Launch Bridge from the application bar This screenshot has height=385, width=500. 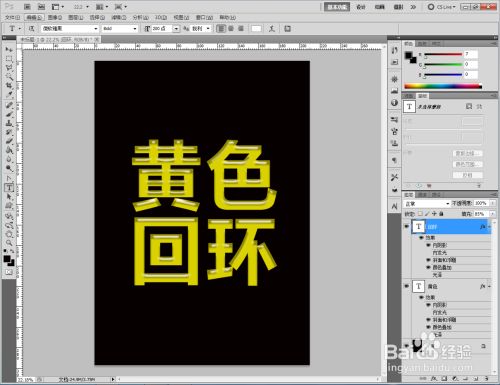click(x=27, y=7)
